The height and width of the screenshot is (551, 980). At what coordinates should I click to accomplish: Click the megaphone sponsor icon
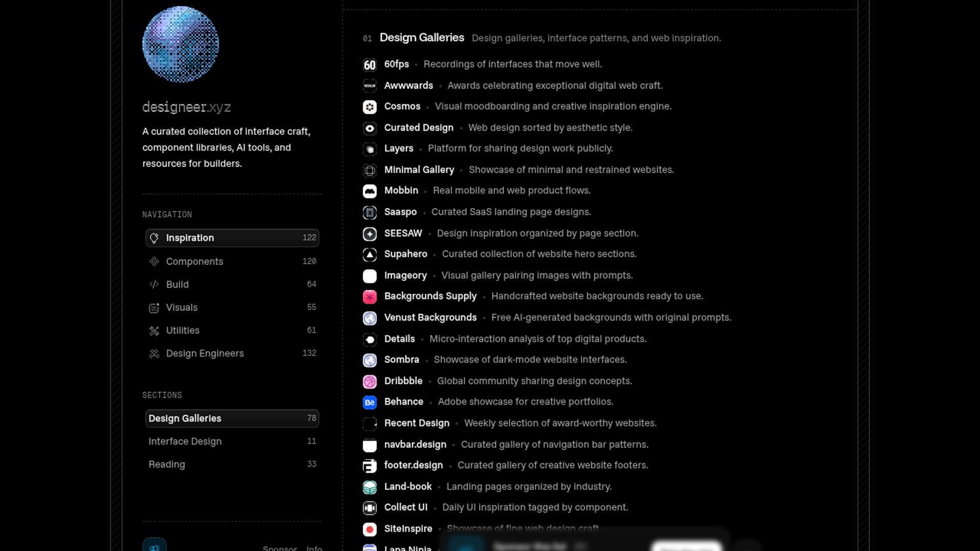tap(154, 545)
